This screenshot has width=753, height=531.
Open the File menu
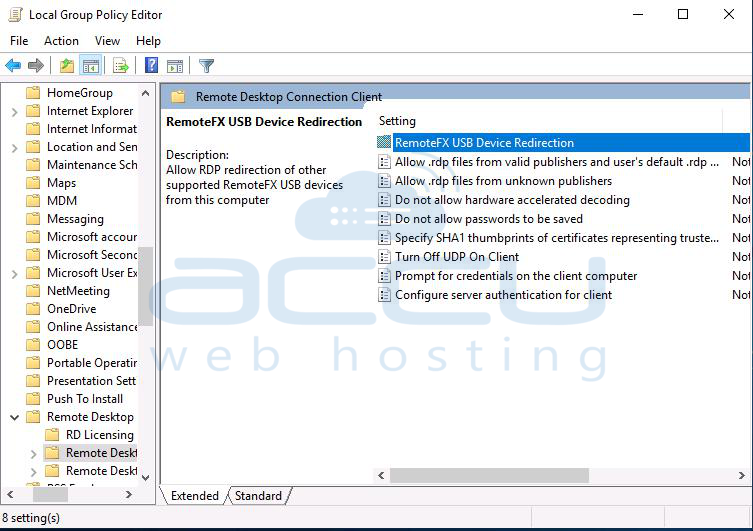[x=19, y=41]
